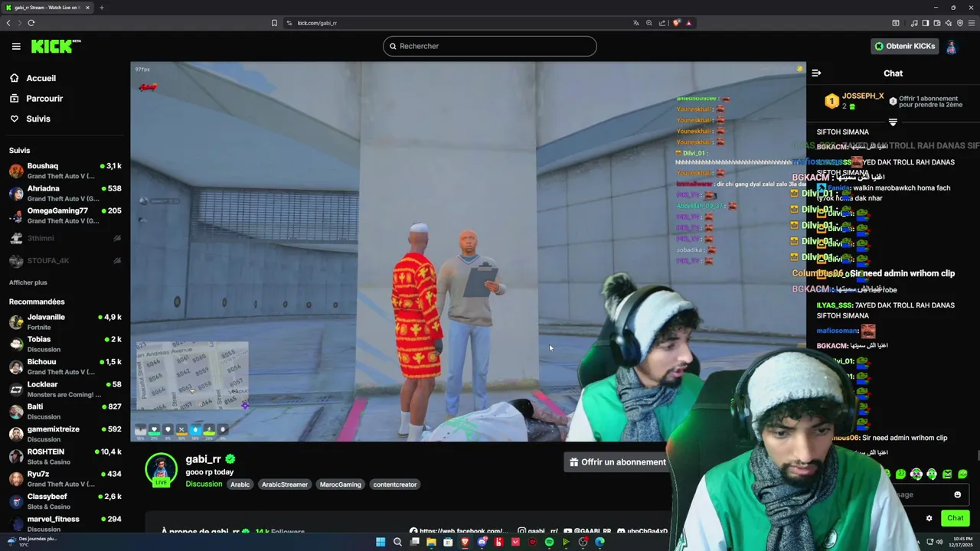Focus the Rechercher search box
This screenshot has width=980, height=551.
(x=490, y=46)
